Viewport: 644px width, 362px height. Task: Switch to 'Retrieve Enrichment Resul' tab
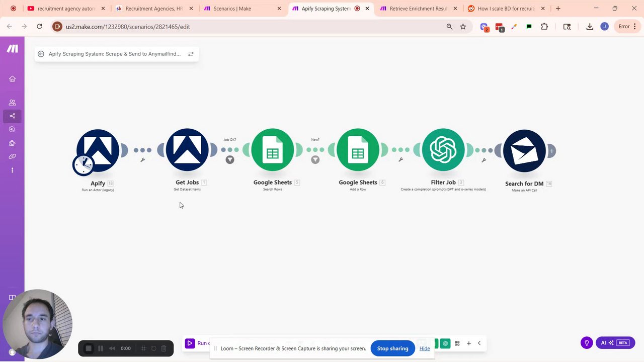418,9
